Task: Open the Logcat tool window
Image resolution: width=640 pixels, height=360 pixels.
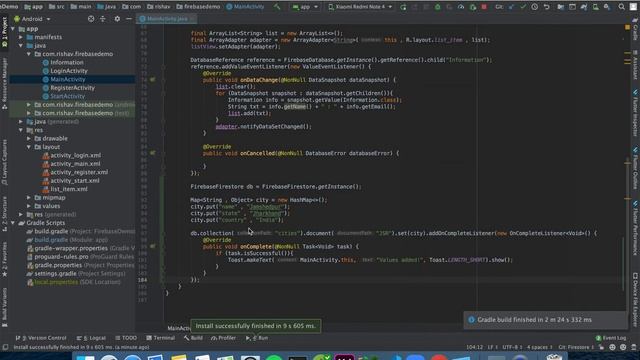Action: (x=91, y=338)
